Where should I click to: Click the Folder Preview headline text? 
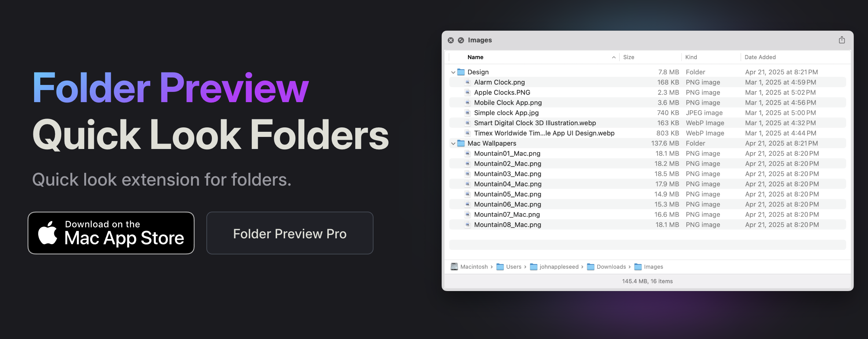click(x=170, y=88)
